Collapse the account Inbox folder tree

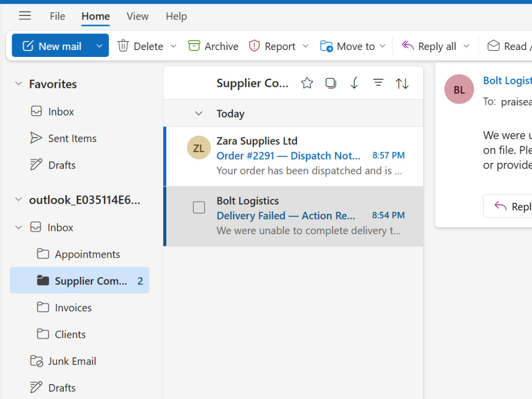(19, 227)
